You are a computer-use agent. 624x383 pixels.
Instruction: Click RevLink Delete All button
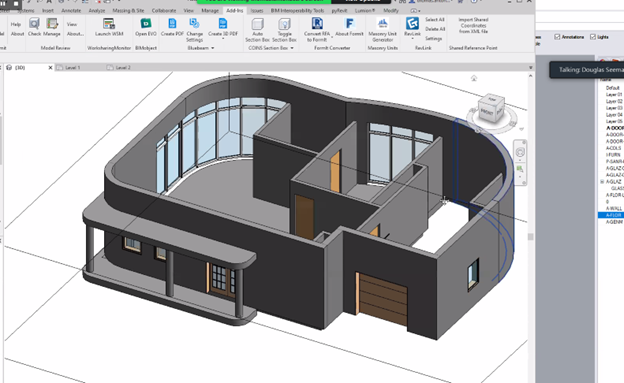coord(435,29)
